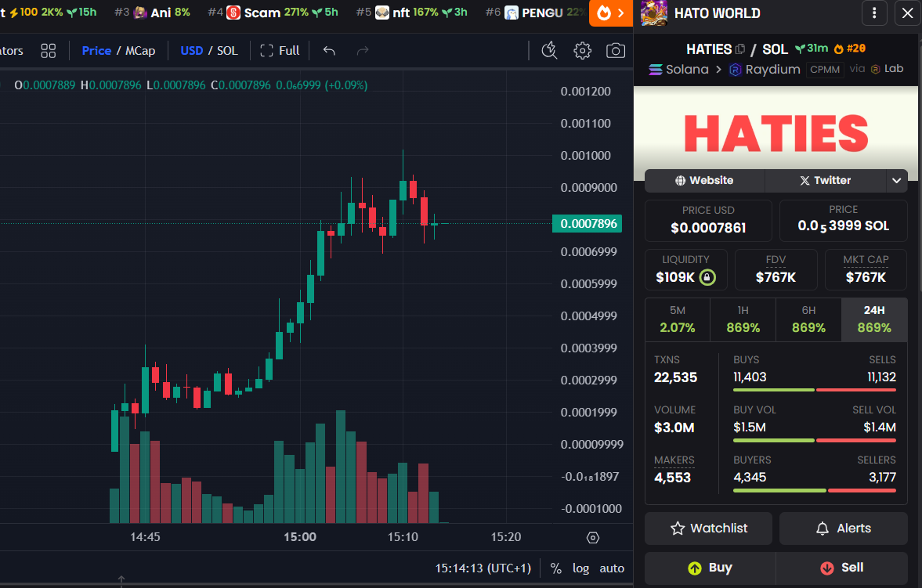Open the Raydium DEX link

[765, 70]
